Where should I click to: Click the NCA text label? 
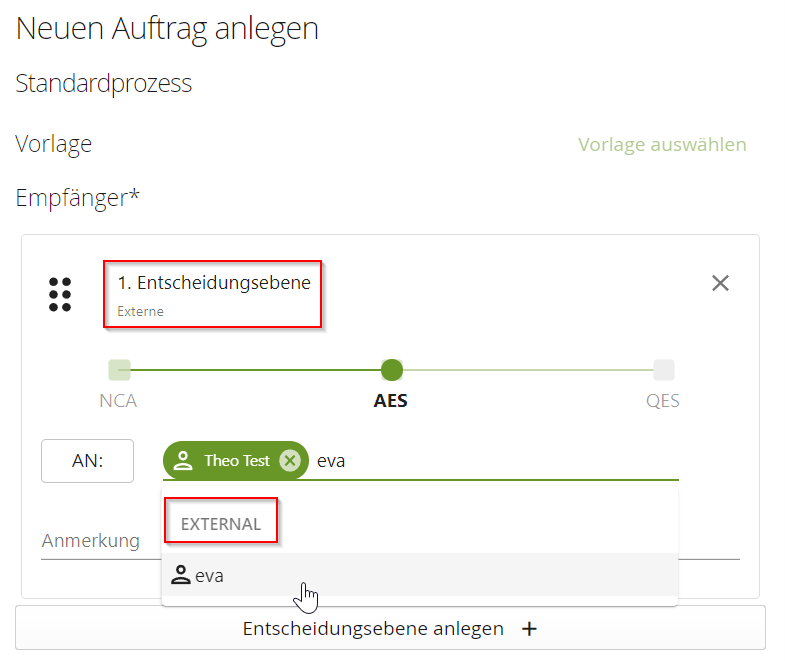pyautogui.click(x=118, y=402)
